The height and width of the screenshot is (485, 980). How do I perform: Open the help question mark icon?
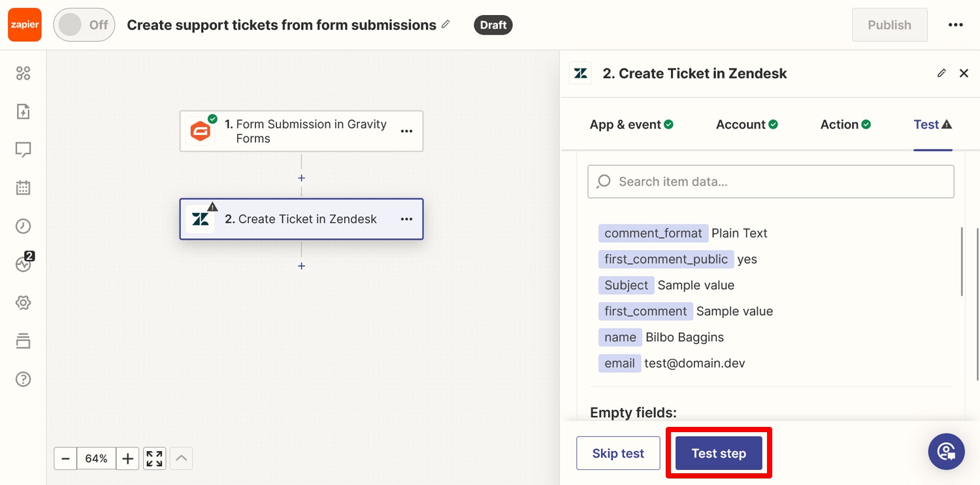pos(23,379)
